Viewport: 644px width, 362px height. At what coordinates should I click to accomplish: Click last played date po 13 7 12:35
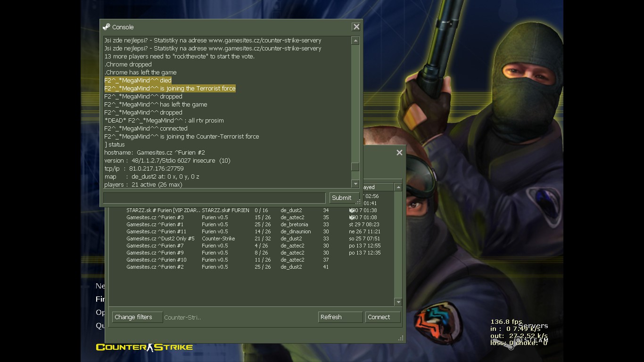pyautogui.click(x=364, y=253)
